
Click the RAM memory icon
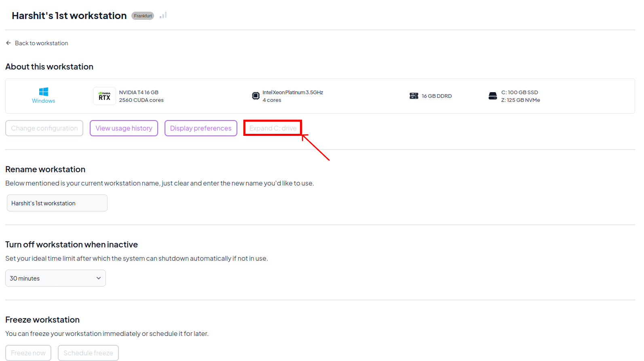[x=414, y=96]
